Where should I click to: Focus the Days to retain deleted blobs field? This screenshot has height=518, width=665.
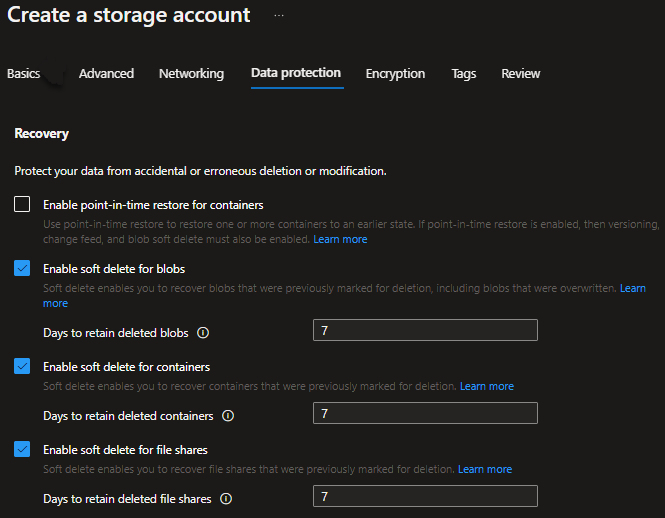click(x=425, y=331)
